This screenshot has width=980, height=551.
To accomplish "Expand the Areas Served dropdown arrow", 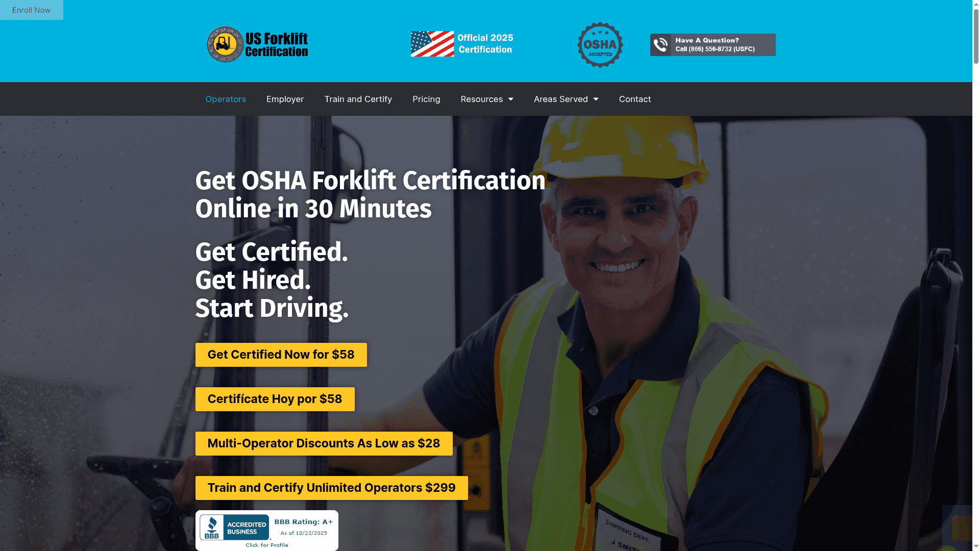I will pos(596,99).
